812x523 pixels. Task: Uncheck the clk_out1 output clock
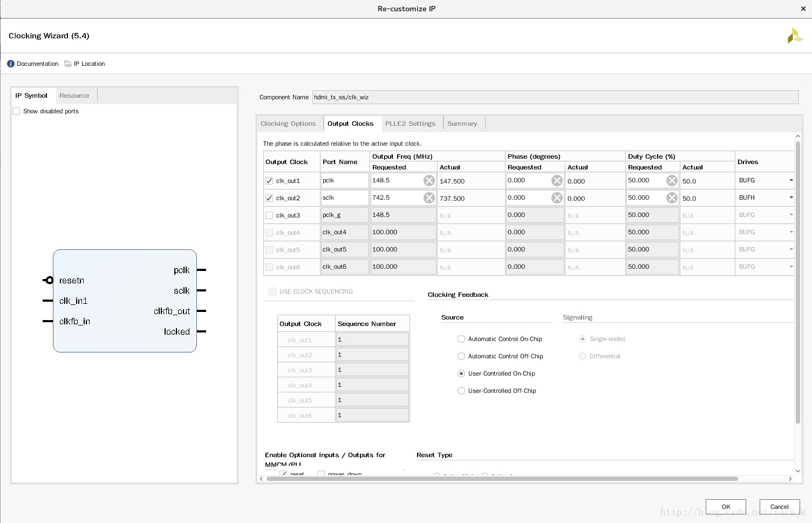269,181
